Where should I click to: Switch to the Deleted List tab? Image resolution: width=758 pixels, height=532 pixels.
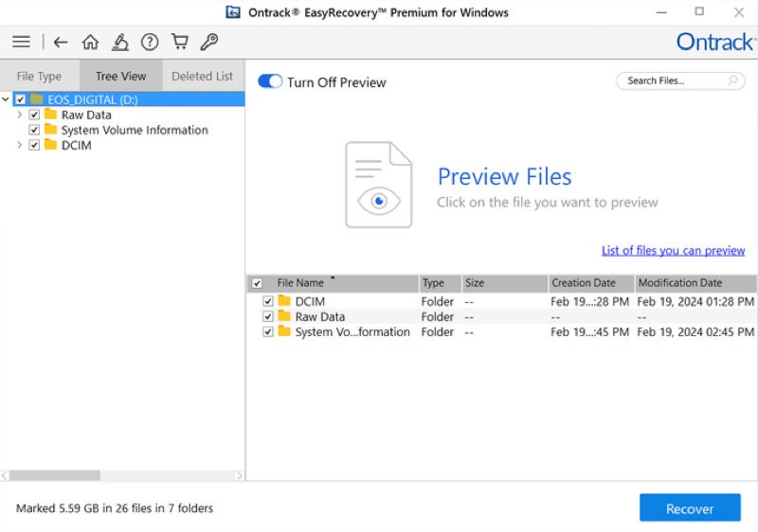click(203, 76)
